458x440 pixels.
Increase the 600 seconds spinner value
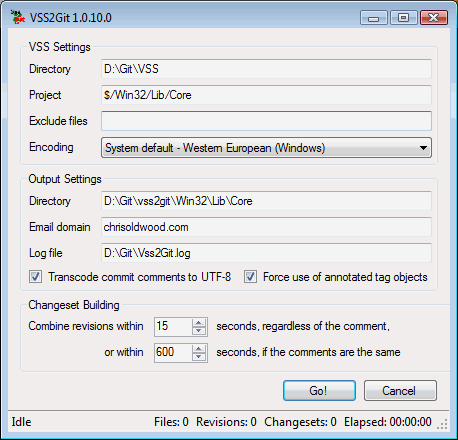[x=199, y=348]
